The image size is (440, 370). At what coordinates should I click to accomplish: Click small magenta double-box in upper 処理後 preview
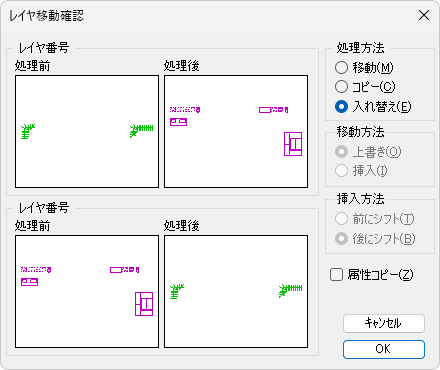(x=178, y=122)
